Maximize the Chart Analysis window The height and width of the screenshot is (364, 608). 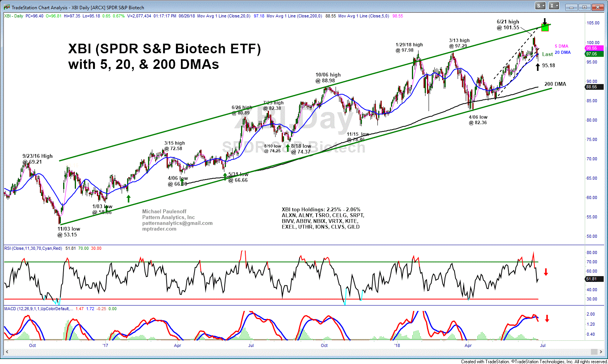[x=584, y=7]
